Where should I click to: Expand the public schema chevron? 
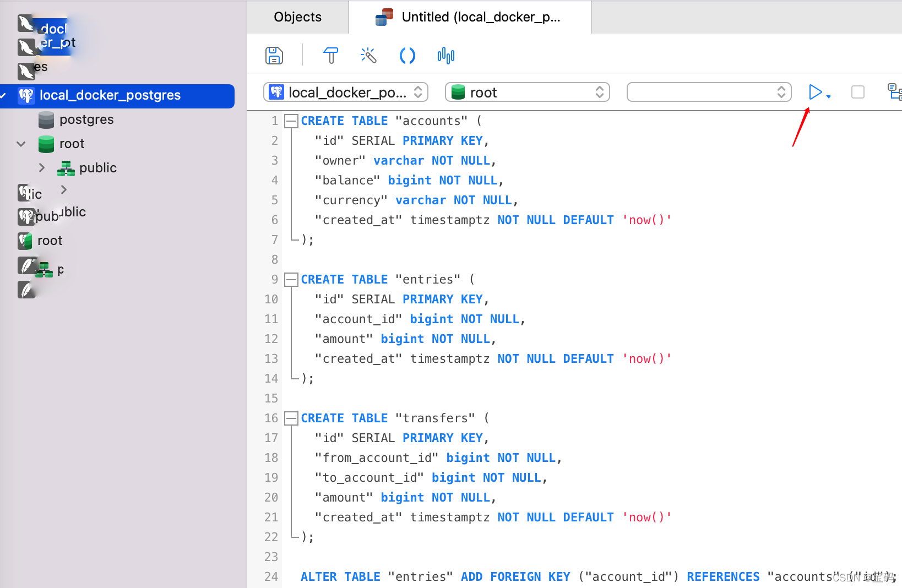click(x=42, y=167)
